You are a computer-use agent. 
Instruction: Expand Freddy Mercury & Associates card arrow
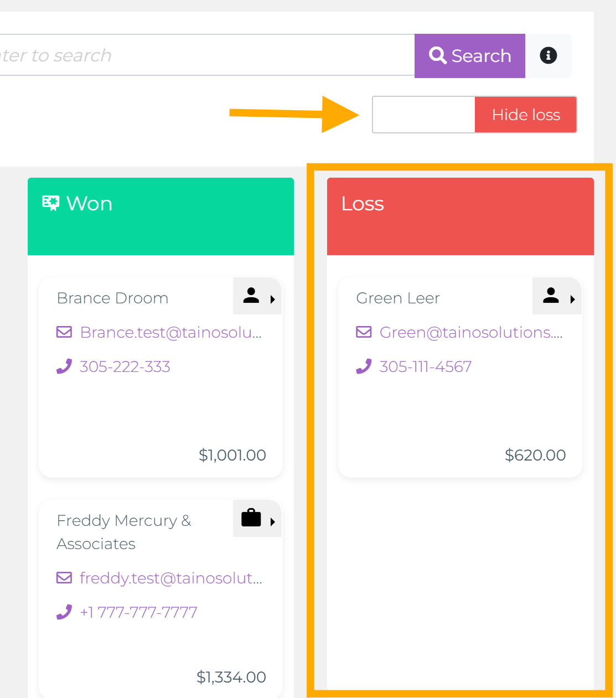point(272,522)
